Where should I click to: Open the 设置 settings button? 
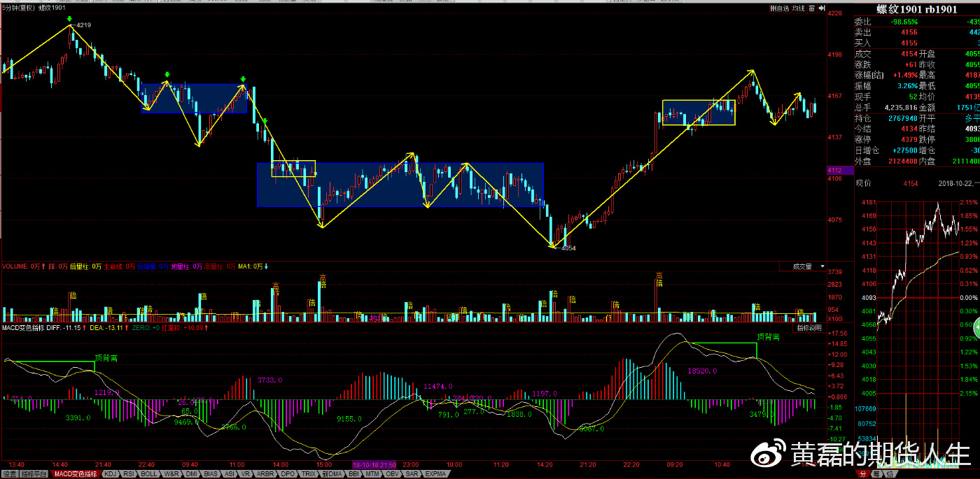(x=10, y=473)
